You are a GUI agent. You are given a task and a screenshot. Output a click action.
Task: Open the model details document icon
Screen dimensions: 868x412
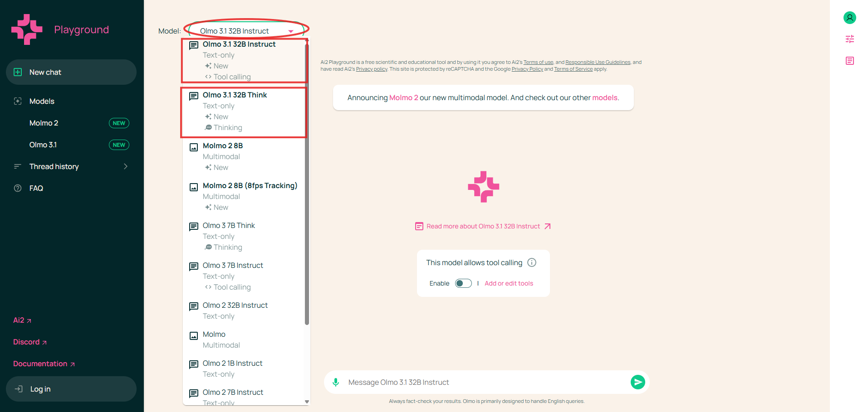[849, 61]
